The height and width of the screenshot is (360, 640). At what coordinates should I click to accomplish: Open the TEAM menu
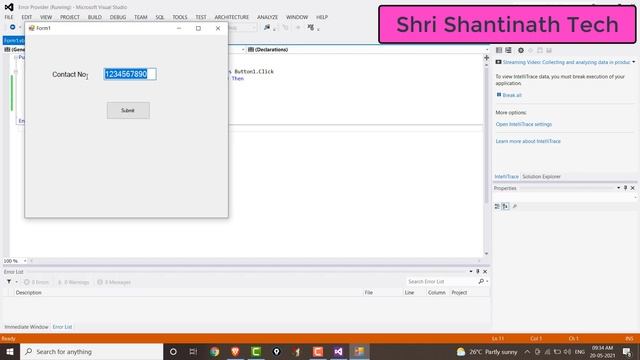pyautogui.click(x=141, y=17)
